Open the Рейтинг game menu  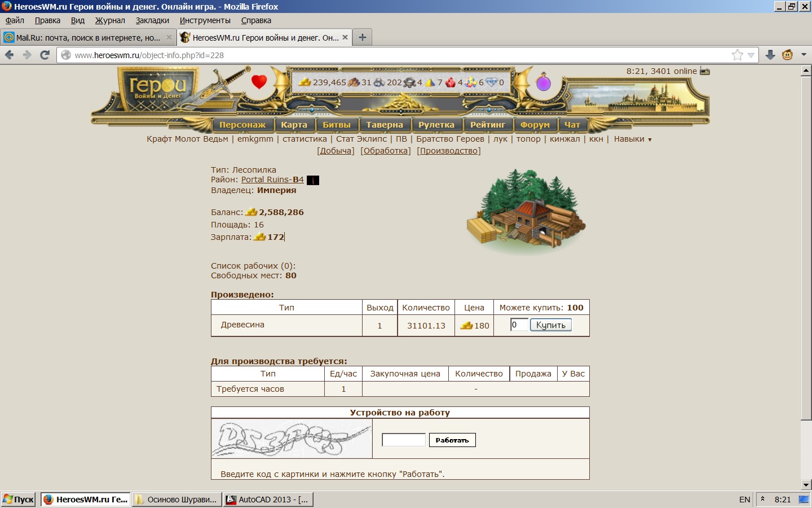click(488, 125)
